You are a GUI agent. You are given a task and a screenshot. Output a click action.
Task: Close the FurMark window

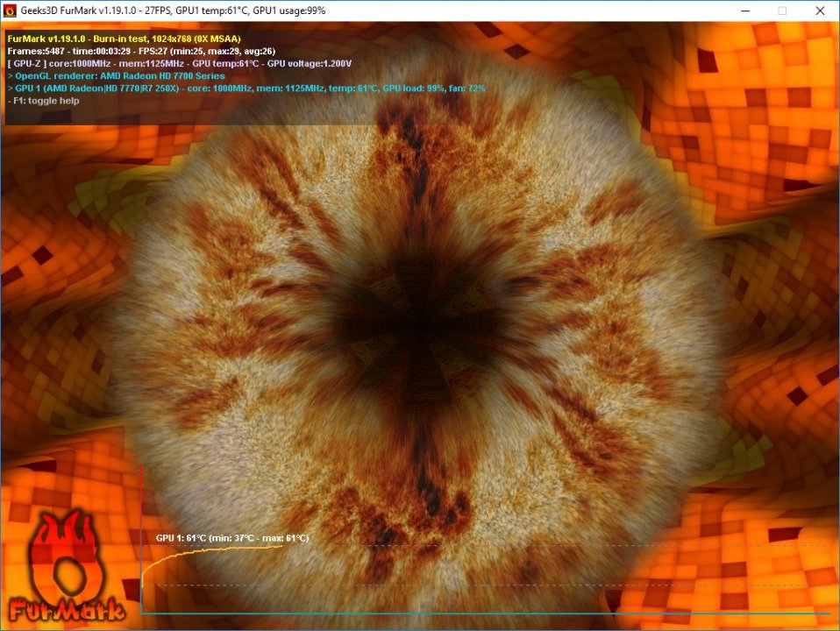tap(820, 11)
